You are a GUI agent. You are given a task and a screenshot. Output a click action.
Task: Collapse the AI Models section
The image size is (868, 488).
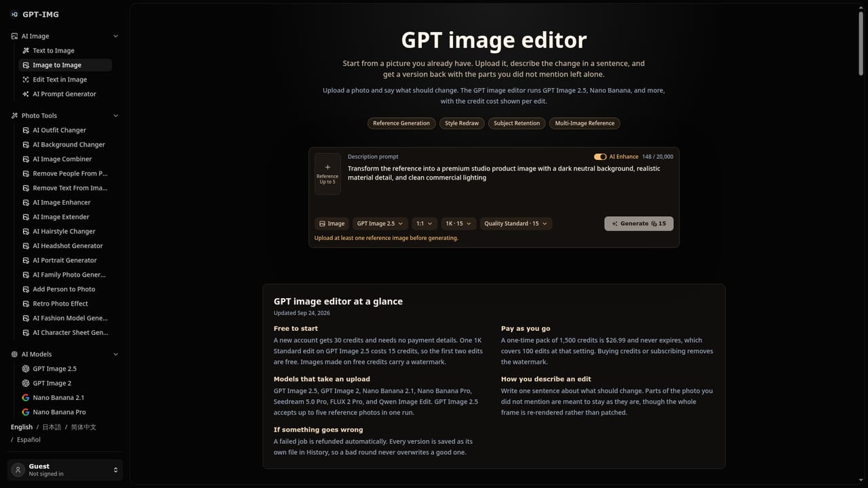click(115, 354)
